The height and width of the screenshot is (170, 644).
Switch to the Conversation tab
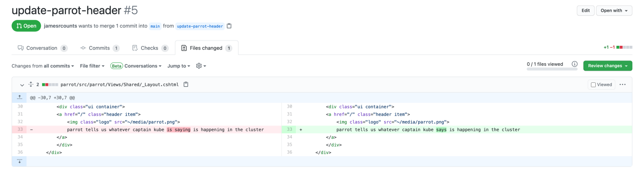(42, 48)
